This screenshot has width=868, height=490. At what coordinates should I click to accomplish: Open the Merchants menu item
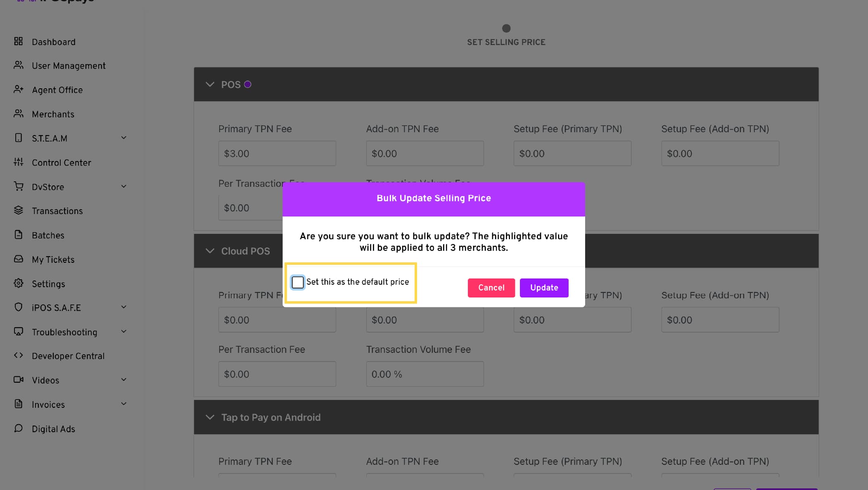pos(53,114)
